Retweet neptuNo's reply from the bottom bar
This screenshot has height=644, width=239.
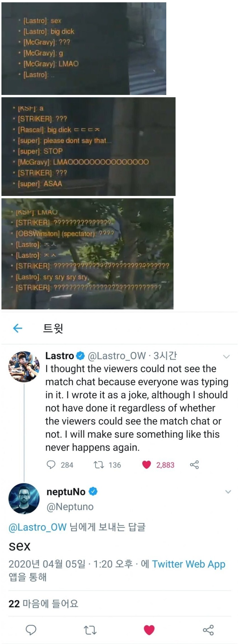tap(90, 630)
